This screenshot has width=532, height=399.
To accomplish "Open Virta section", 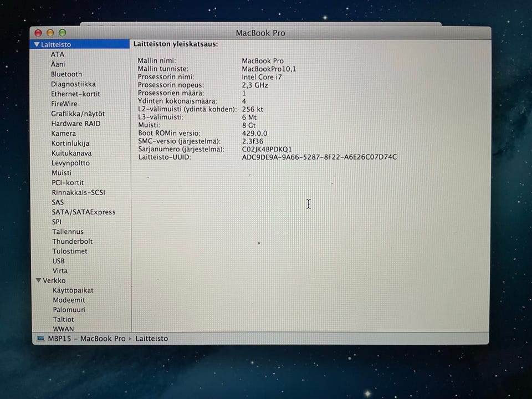I will coord(60,271).
